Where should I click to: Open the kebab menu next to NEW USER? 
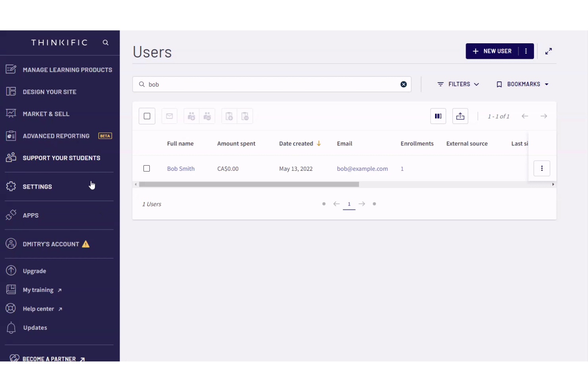pyautogui.click(x=526, y=51)
